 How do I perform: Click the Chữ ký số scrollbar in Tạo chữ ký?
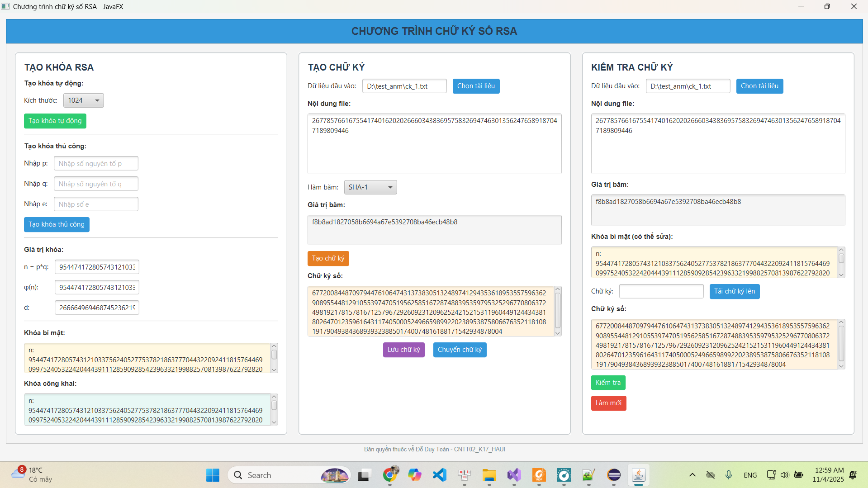point(558,311)
